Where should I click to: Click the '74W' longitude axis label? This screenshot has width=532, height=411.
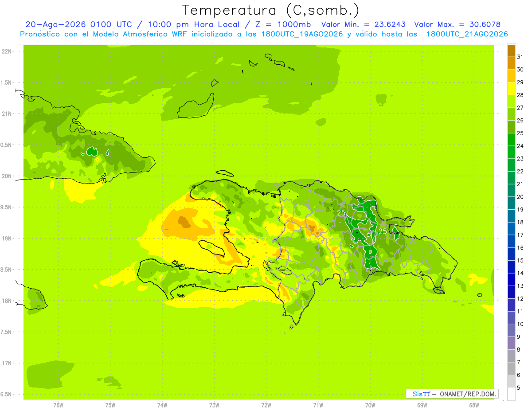[162, 405]
